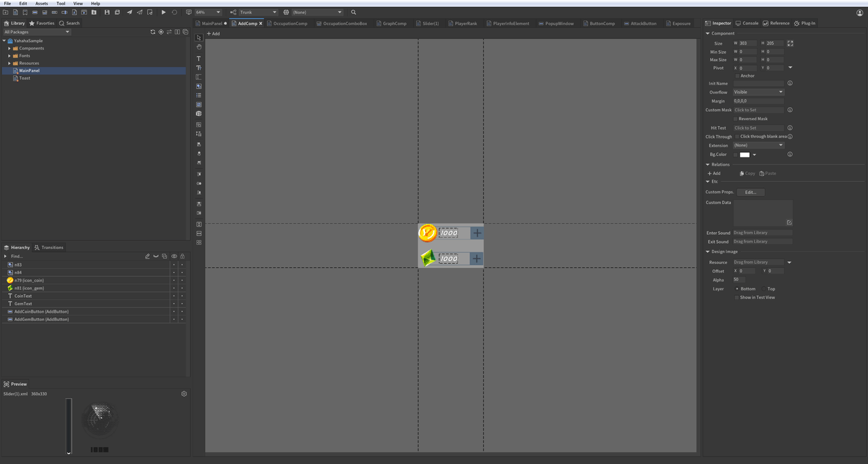Click the Edit... button for Custom Props
This screenshot has height=464, width=868.
tap(750, 192)
